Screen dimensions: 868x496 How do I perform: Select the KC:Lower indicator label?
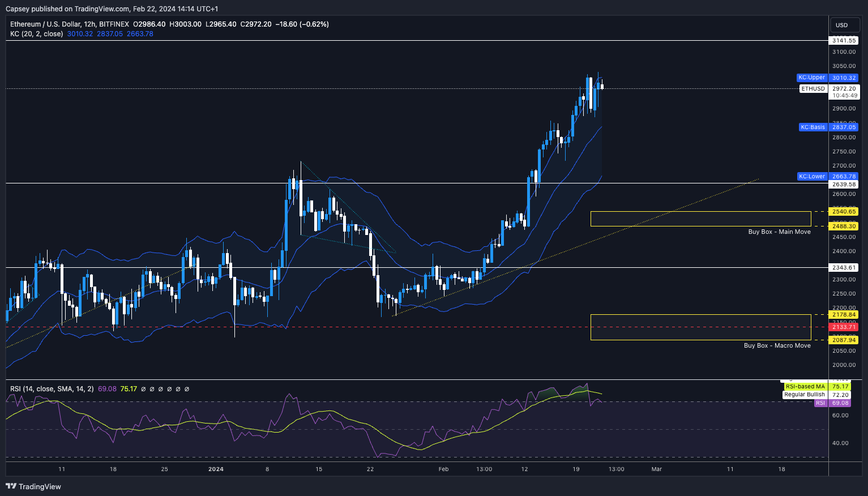tap(812, 177)
